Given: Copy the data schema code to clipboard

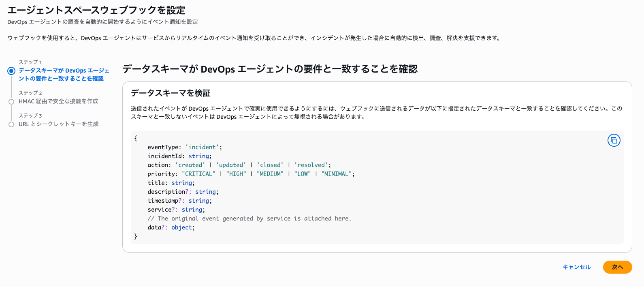Looking at the screenshot, I should pyautogui.click(x=614, y=140).
